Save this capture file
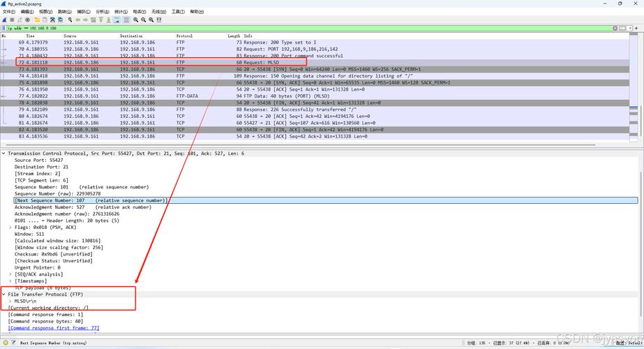This screenshot has height=349, width=644. tap(45, 20)
